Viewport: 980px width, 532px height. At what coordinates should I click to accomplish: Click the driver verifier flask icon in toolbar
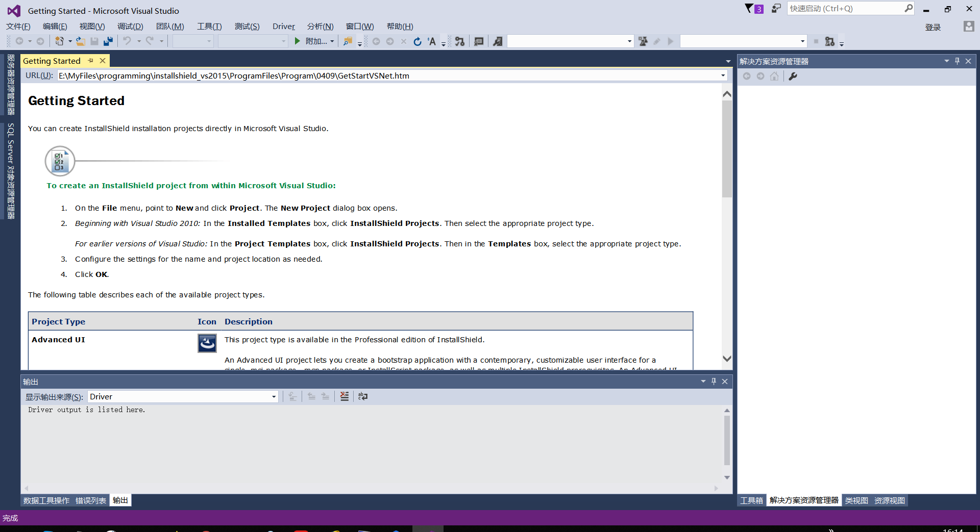coord(643,41)
